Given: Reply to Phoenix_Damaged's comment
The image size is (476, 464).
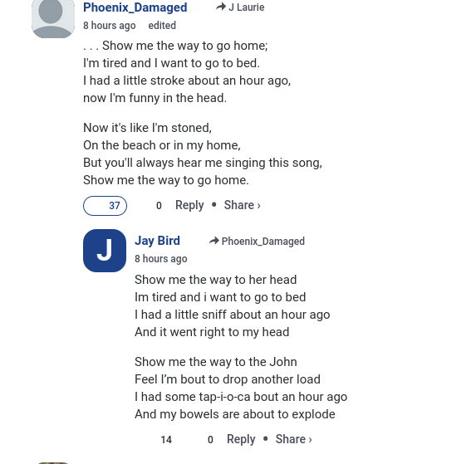Looking at the screenshot, I should click(189, 205).
